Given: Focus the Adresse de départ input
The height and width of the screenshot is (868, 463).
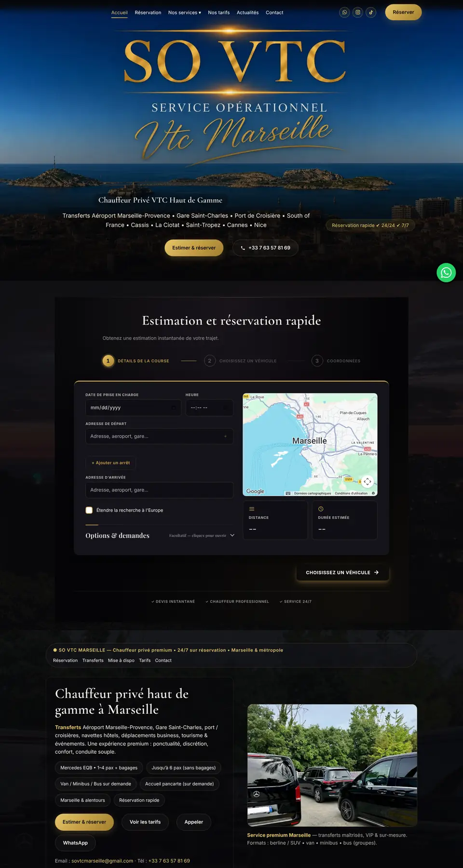Looking at the screenshot, I should [159, 436].
